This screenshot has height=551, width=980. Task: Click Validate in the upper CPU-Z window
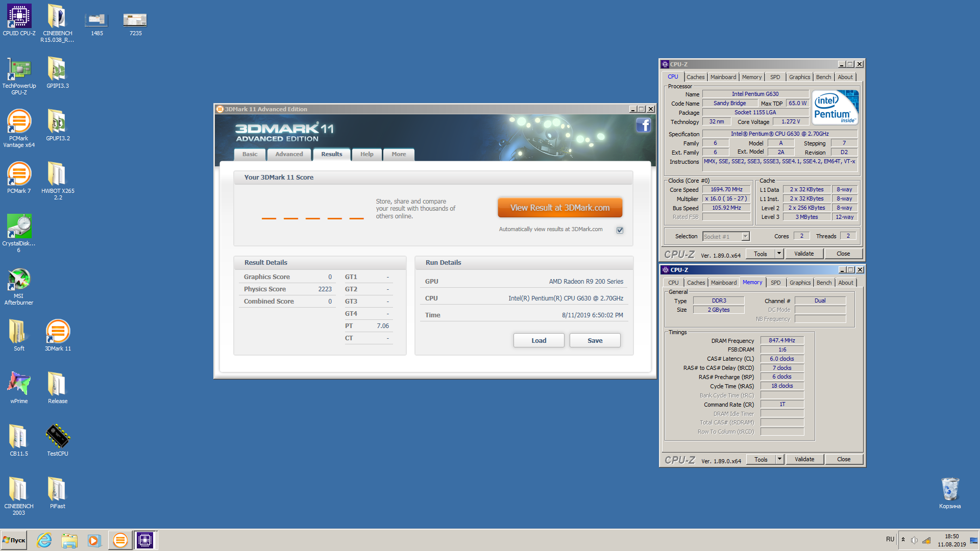tap(804, 254)
